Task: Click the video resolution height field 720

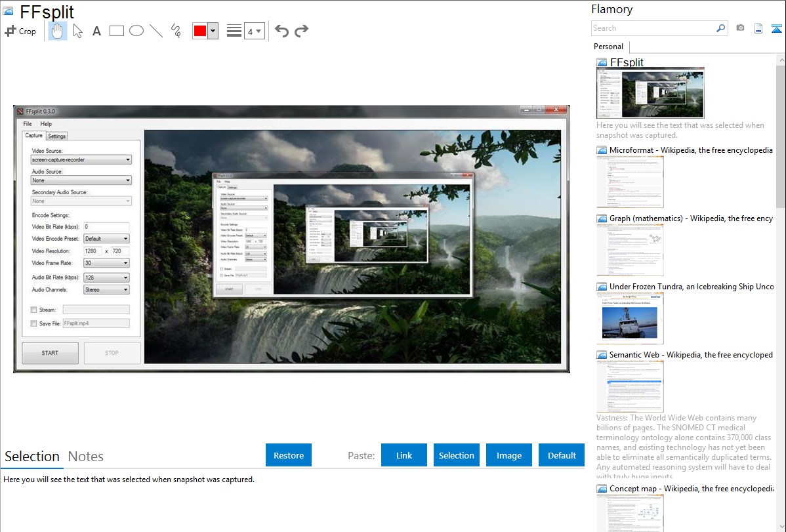Action: [120, 251]
